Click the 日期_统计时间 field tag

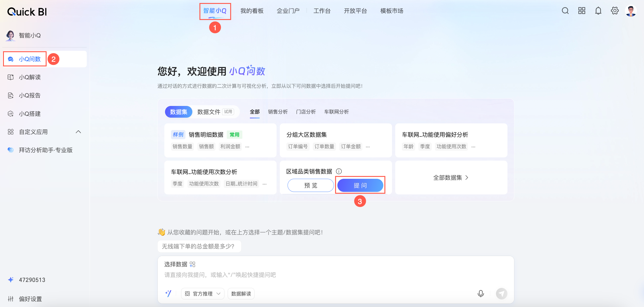(241, 184)
